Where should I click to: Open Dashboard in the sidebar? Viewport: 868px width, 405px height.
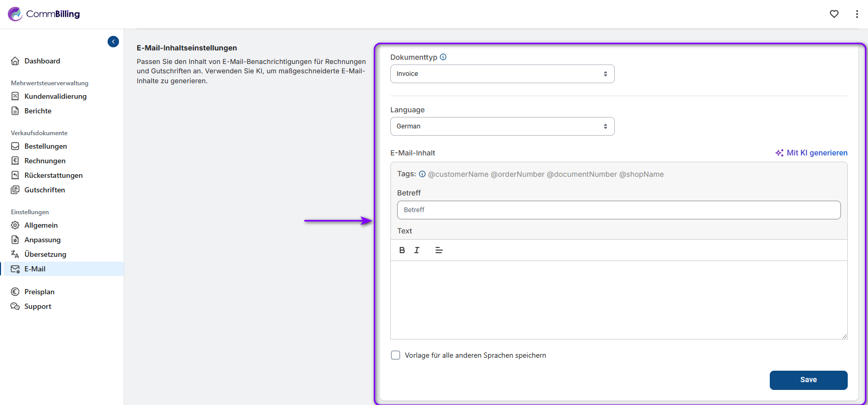[x=42, y=61]
